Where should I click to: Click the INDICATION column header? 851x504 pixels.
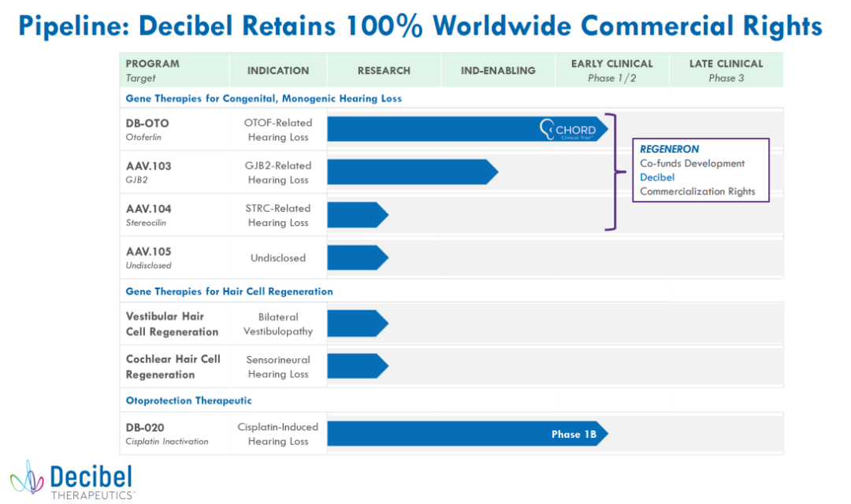[278, 71]
